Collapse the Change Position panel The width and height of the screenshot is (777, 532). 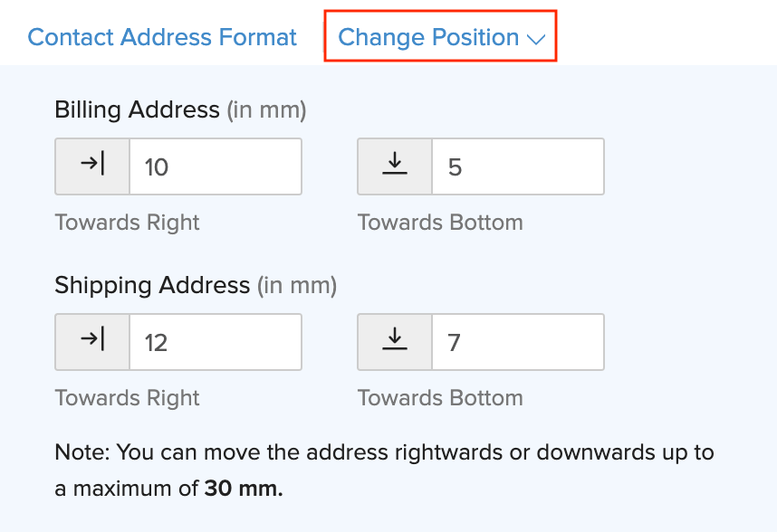[440, 37]
